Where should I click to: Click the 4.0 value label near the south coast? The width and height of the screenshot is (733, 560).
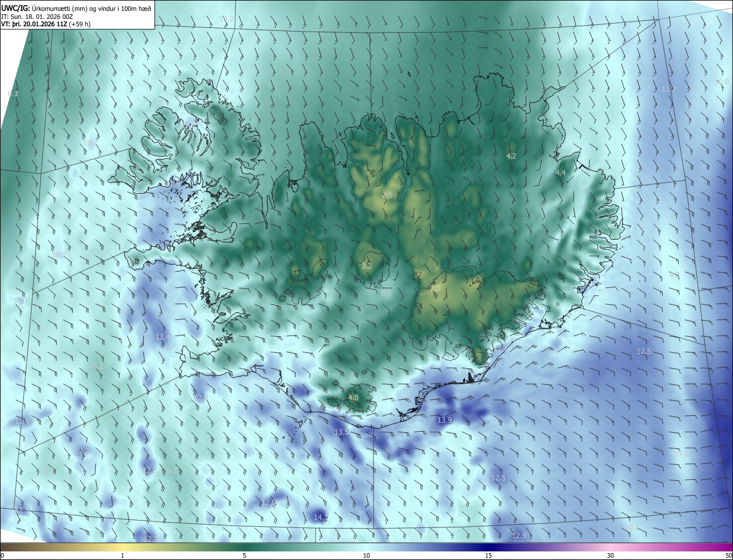353,397
